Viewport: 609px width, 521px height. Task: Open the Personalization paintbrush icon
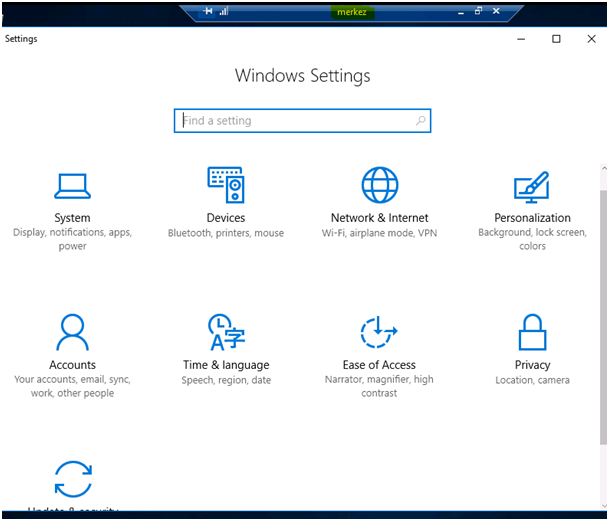[532, 187]
